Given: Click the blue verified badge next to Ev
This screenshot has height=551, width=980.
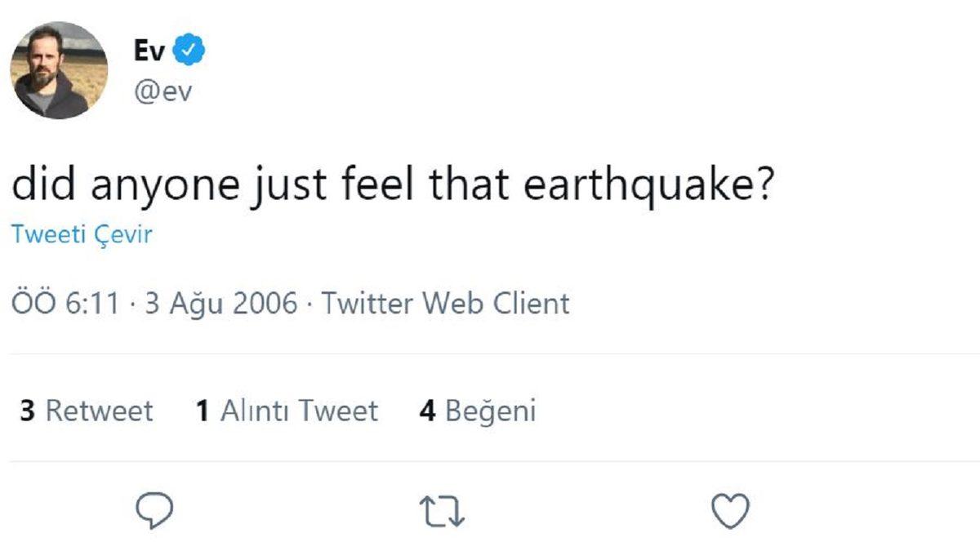Looking at the screenshot, I should pyautogui.click(x=187, y=48).
